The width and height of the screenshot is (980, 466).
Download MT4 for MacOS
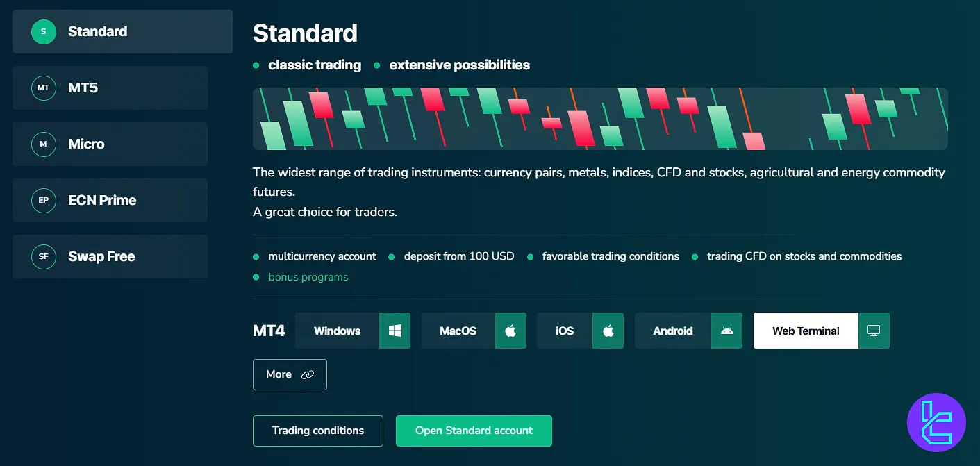click(474, 331)
